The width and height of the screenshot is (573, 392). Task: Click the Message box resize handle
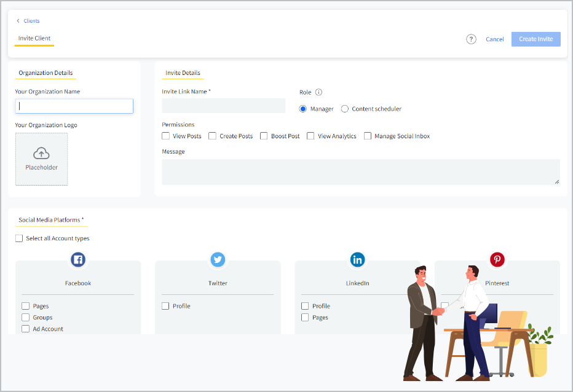click(556, 182)
